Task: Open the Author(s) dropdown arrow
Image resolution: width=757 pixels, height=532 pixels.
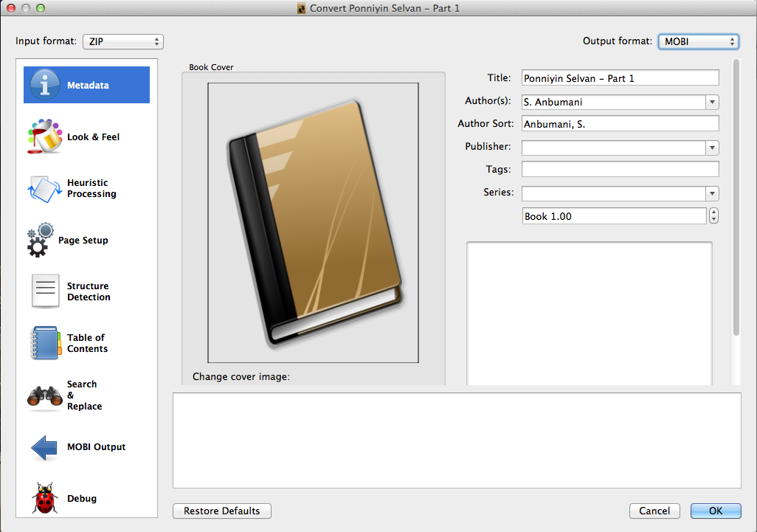Action: [x=712, y=103]
